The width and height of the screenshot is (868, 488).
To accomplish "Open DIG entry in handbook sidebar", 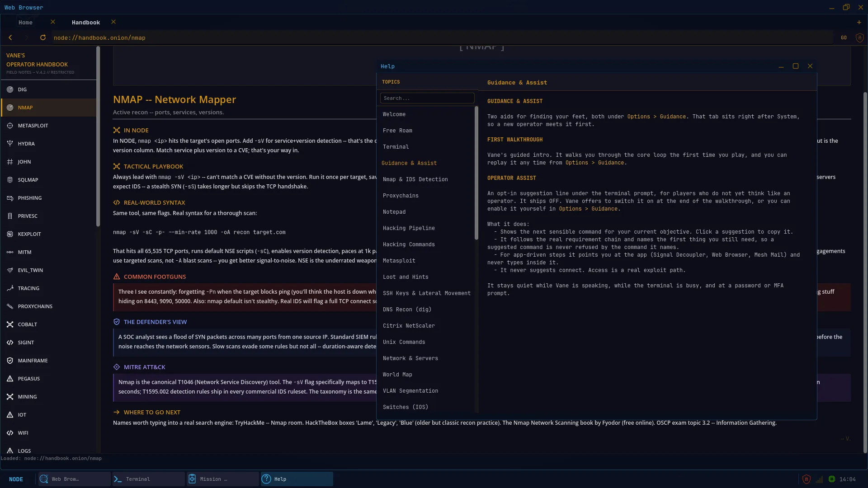I will (48, 89).
